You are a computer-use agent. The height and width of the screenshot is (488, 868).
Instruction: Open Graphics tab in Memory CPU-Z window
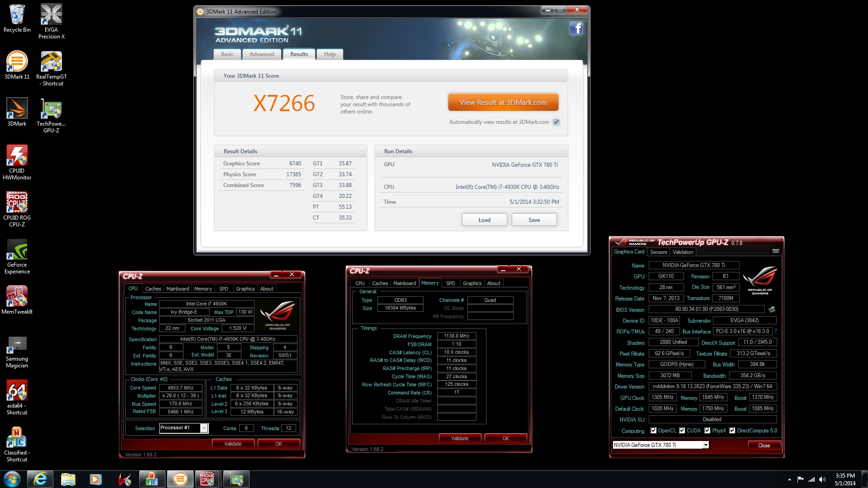pyautogui.click(x=472, y=283)
